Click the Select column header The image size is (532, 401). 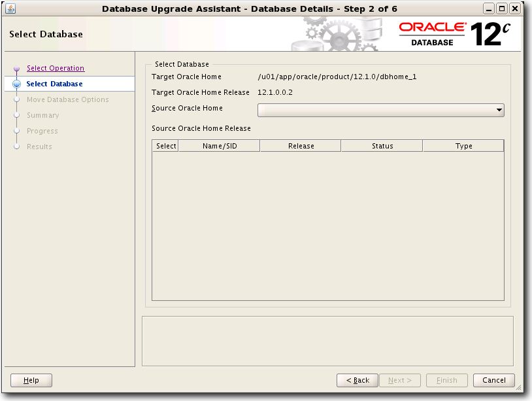pyautogui.click(x=165, y=146)
